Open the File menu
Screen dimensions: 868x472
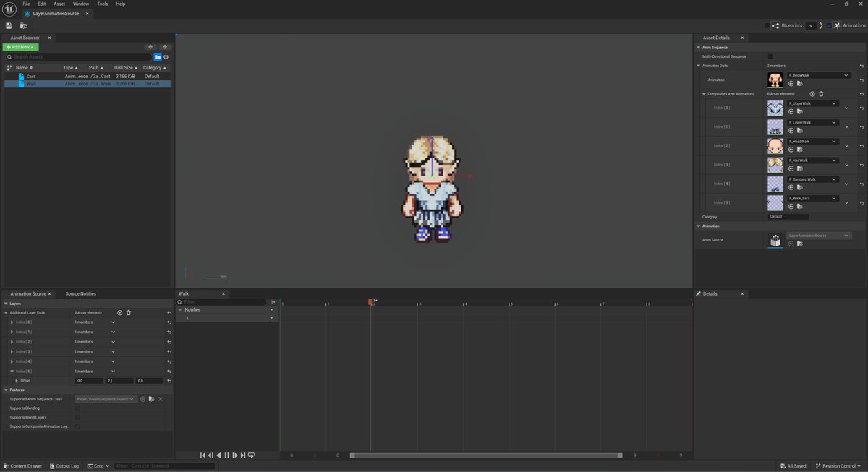pyautogui.click(x=26, y=4)
